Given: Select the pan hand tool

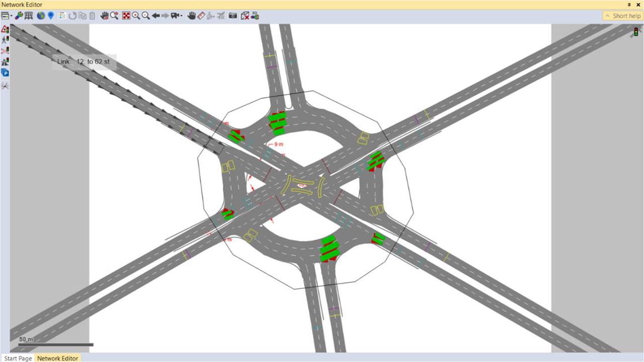Looking at the screenshot, I should [191, 16].
